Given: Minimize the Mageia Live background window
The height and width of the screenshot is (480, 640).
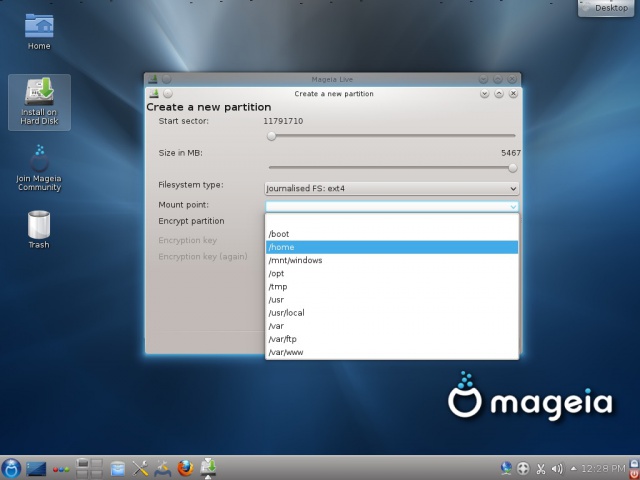Looking at the screenshot, I should (483, 79).
